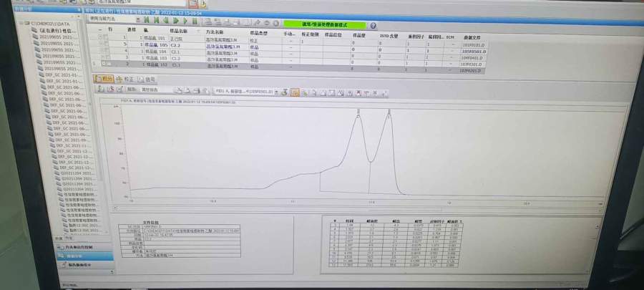Screen dimensions: 644x290
Task: Click the 样品类型 column header
Action: 259,32
